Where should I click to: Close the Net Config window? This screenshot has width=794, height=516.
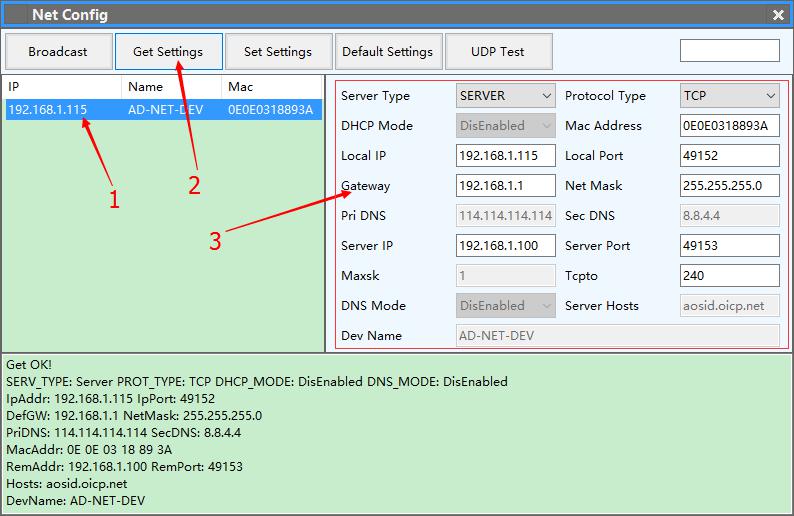coord(778,15)
